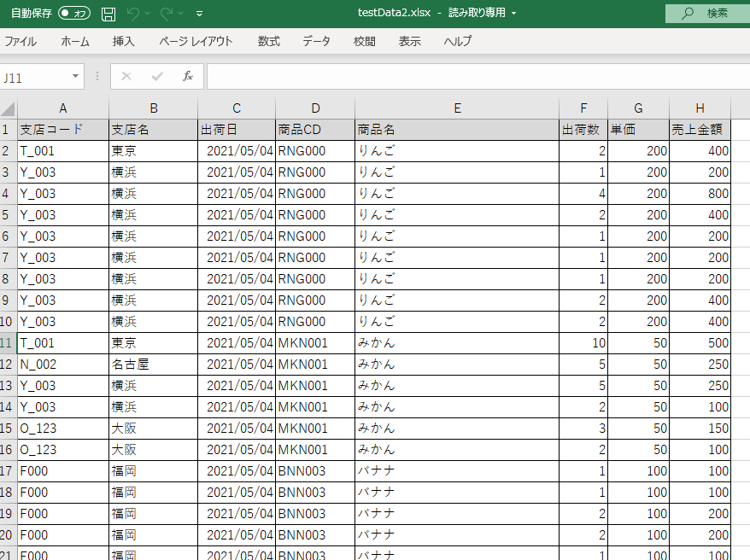Screen dimensions: 750x560
Task: Toggle the AutoSave switch
Action: (75, 14)
